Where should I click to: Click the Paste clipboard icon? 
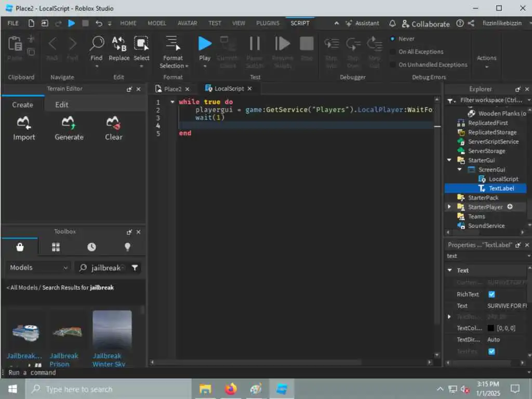click(15, 44)
